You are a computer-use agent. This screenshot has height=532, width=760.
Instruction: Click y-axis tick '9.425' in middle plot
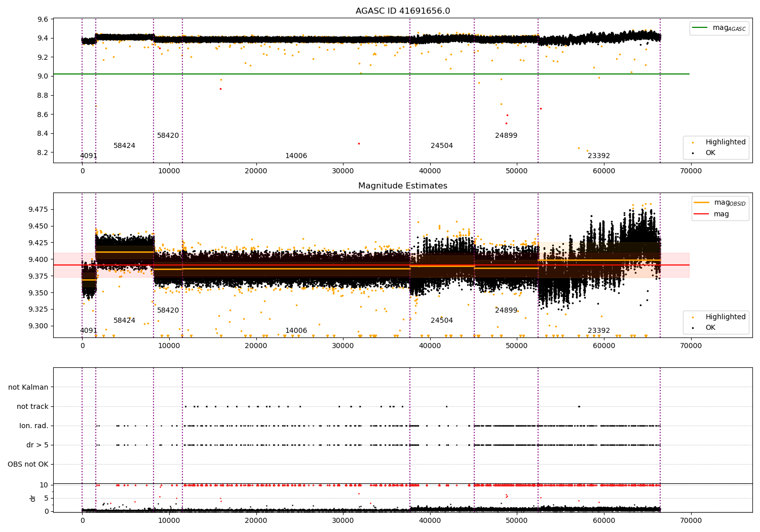tap(39, 243)
